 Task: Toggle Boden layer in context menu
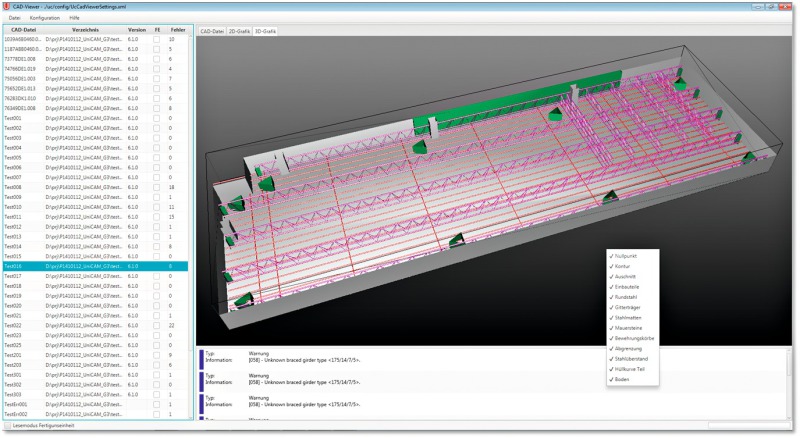633,379
